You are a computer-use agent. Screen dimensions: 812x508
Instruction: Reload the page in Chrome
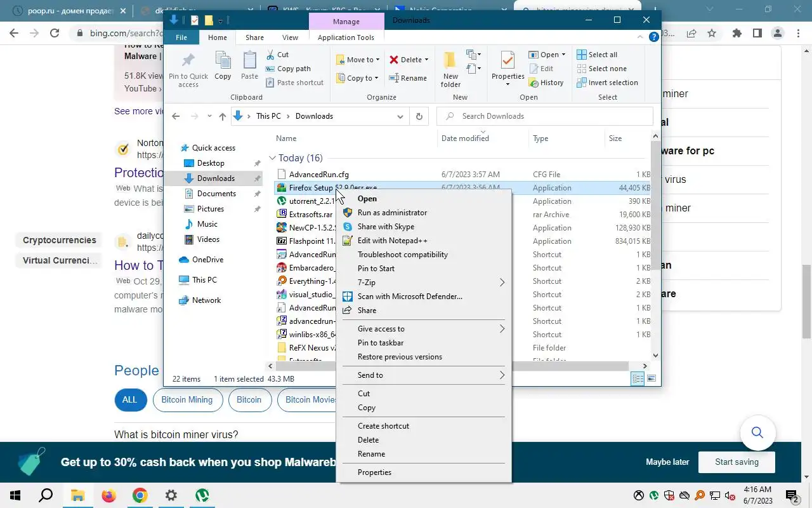click(55, 33)
